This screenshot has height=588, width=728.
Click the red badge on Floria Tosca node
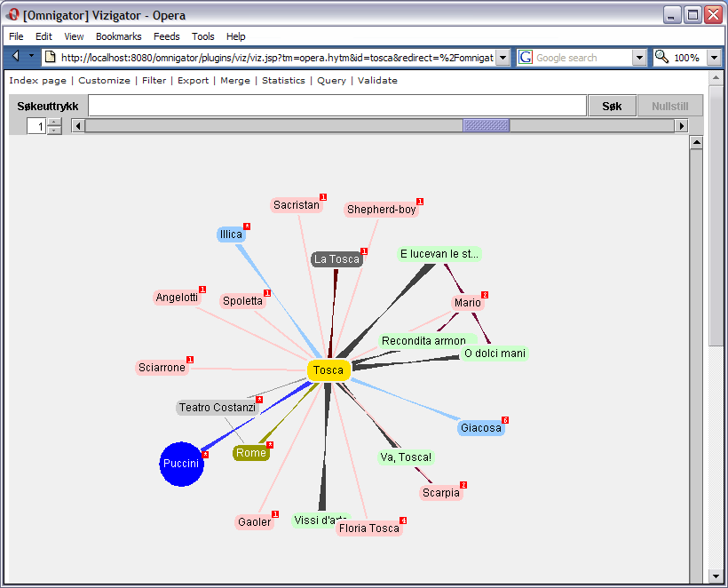(403, 520)
